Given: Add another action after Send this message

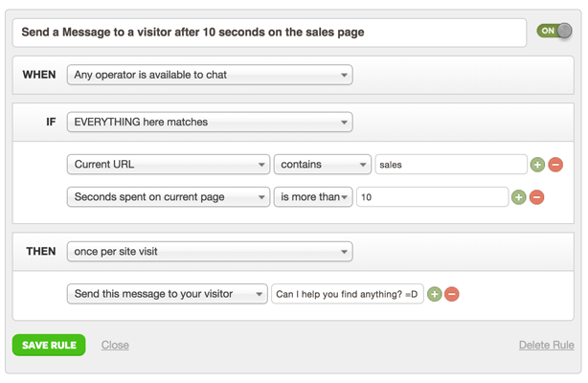Looking at the screenshot, I should 434,294.
